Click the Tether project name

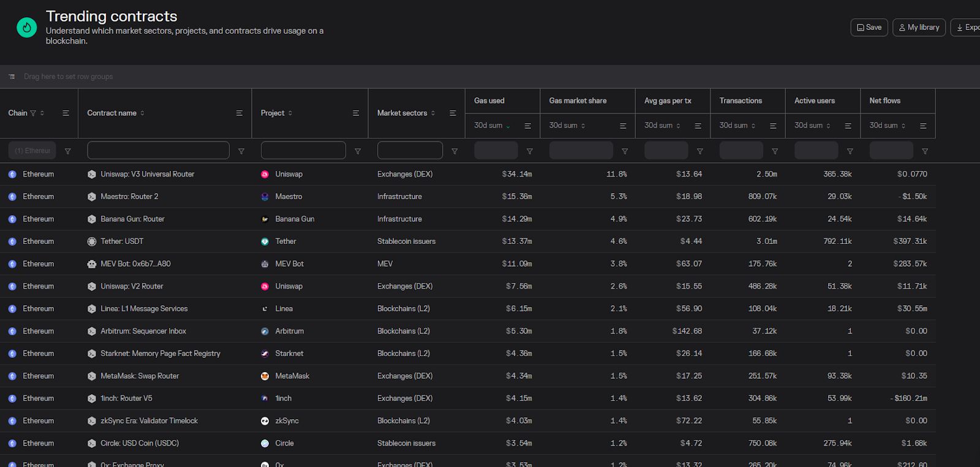click(x=285, y=241)
